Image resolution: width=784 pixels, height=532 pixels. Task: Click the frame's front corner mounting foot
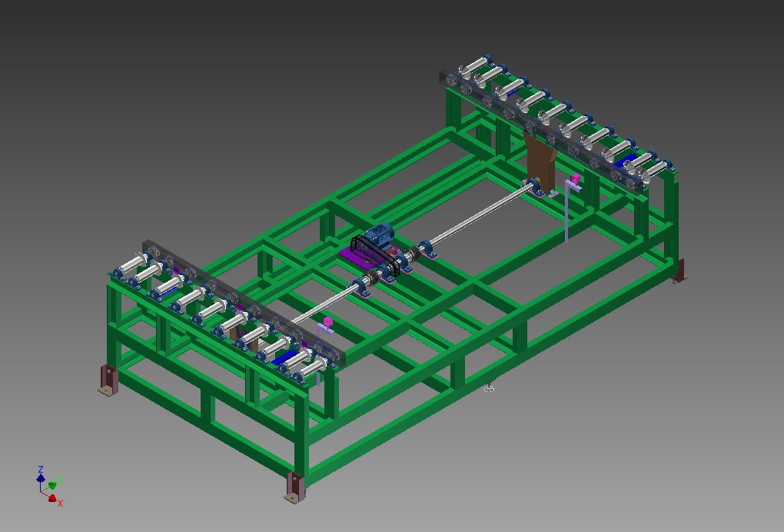(295, 487)
